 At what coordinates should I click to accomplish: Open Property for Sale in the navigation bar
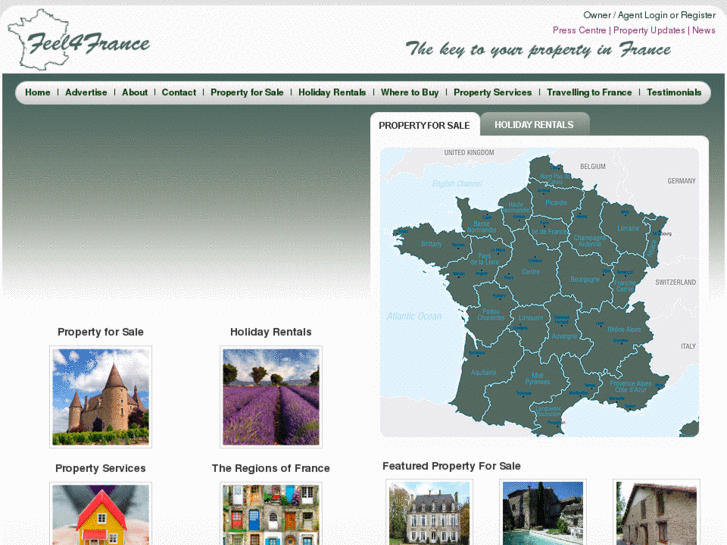click(247, 92)
